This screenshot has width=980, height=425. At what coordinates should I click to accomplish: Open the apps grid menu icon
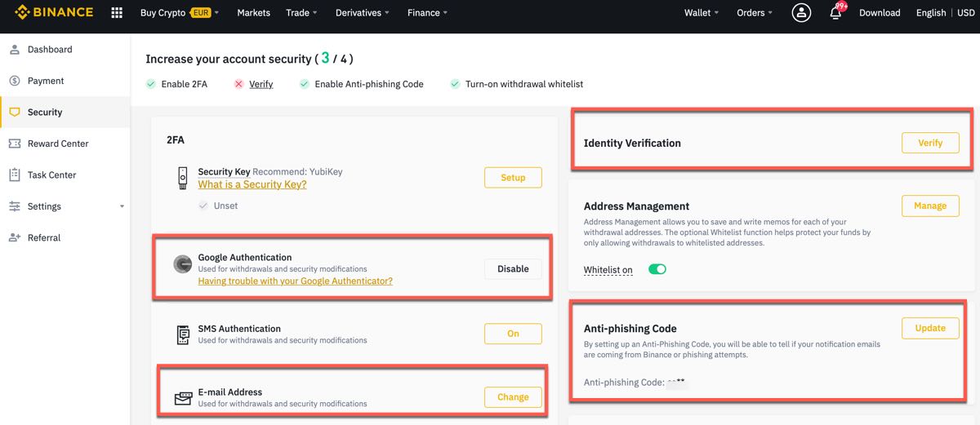pos(117,13)
